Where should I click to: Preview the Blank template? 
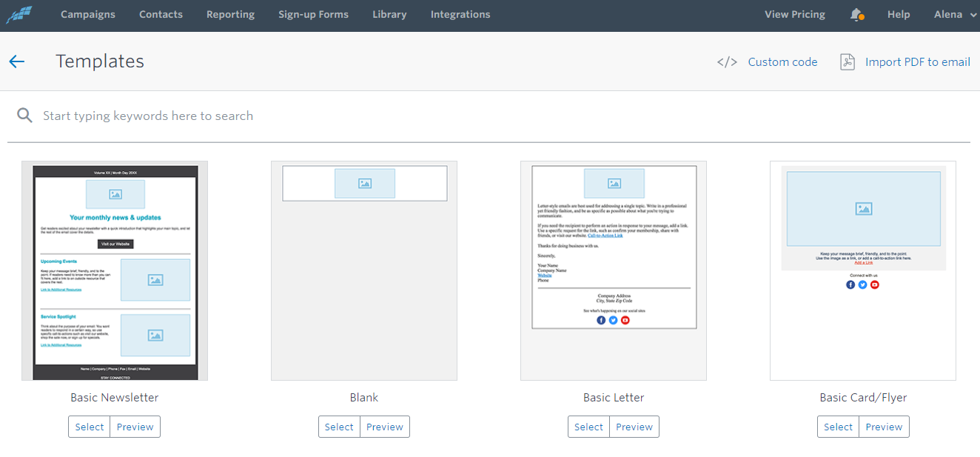click(x=385, y=427)
